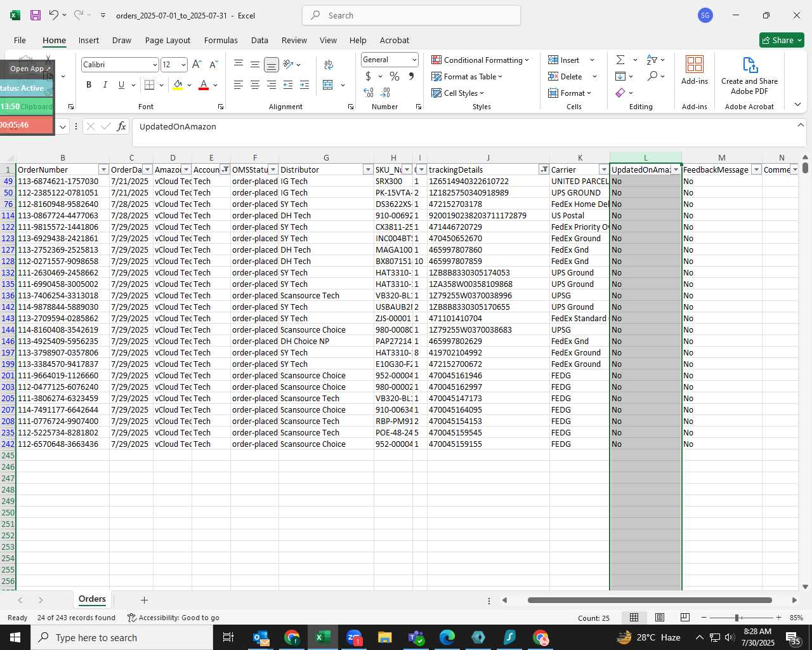Click Increase Decimal icon

[x=369, y=93]
